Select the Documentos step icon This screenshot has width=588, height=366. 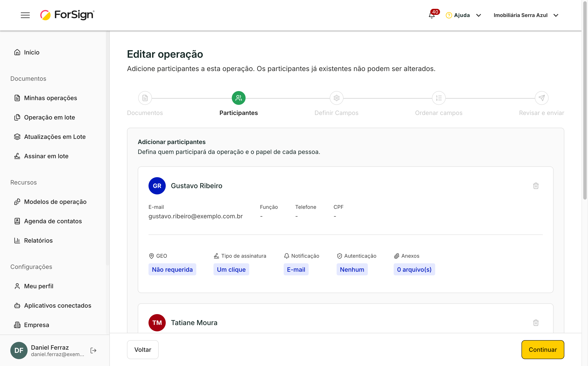[x=145, y=98]
